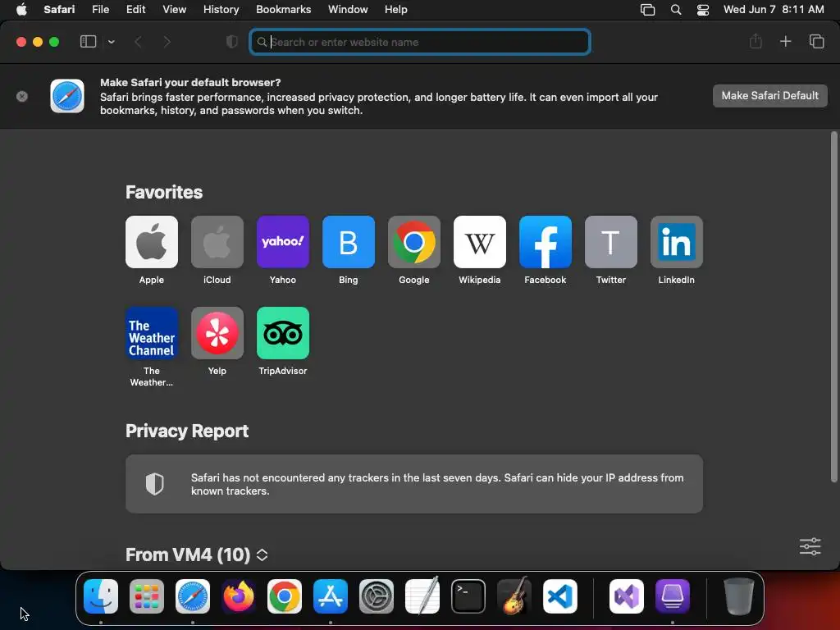The image size is (840, 630).
Task: Click the Privacy Report shield in toolbar
Action: tap(232, 42)
